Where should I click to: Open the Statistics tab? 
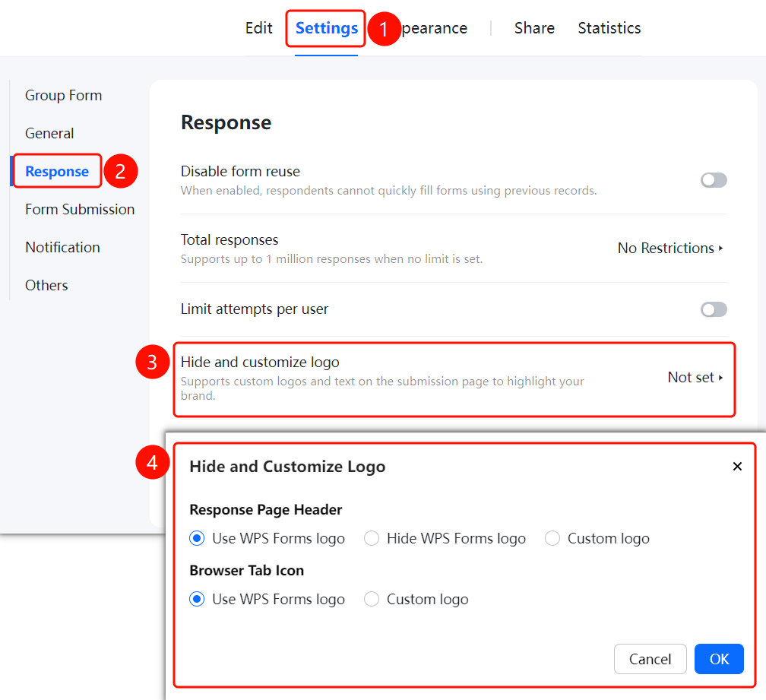609,28
